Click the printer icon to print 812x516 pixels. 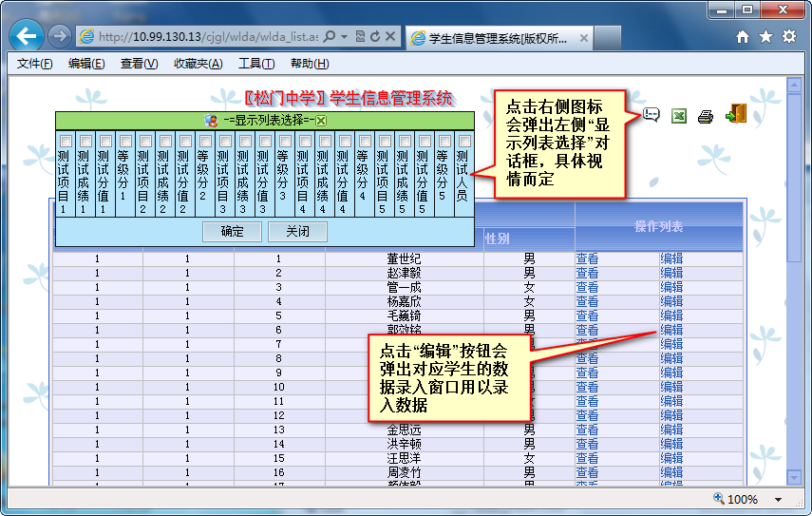(706, 116)
